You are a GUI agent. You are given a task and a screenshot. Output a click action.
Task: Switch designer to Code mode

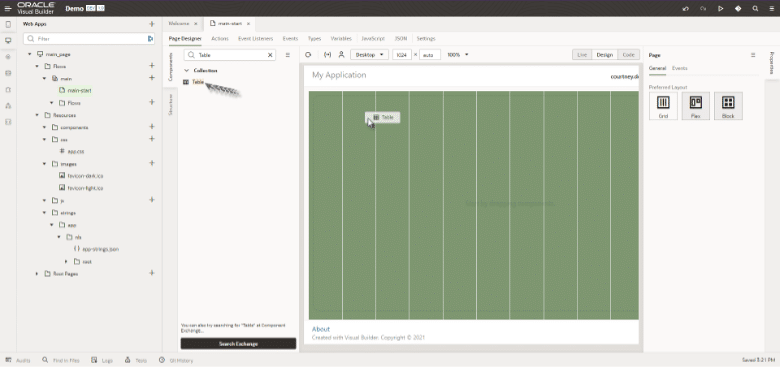coord(629,55)
